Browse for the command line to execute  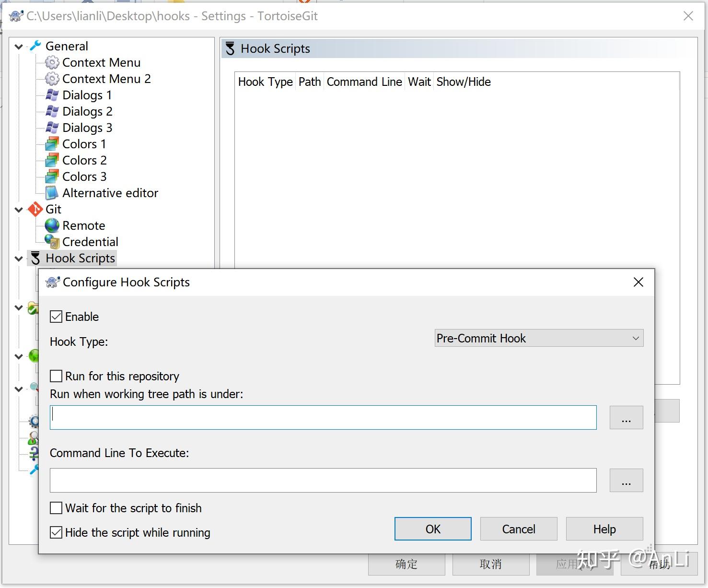[x=626, y=480]
